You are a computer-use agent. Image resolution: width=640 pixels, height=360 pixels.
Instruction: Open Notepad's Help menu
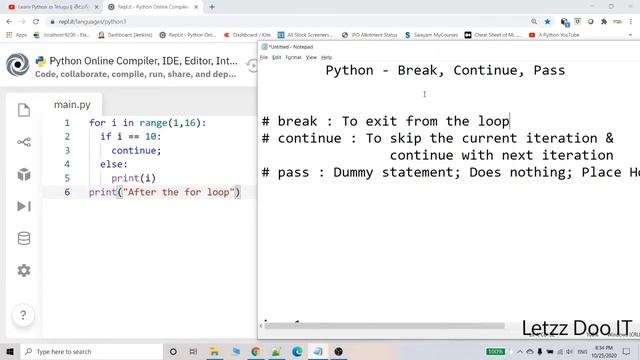point(327,58)
